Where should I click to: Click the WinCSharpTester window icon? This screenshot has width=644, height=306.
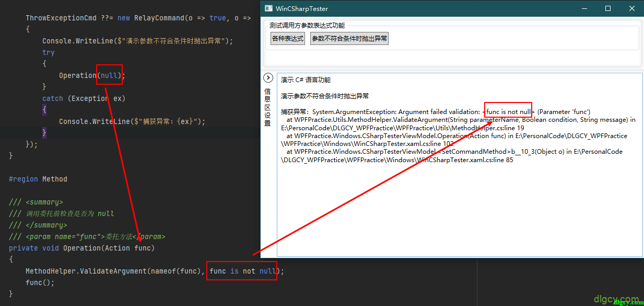coord(268,9)
